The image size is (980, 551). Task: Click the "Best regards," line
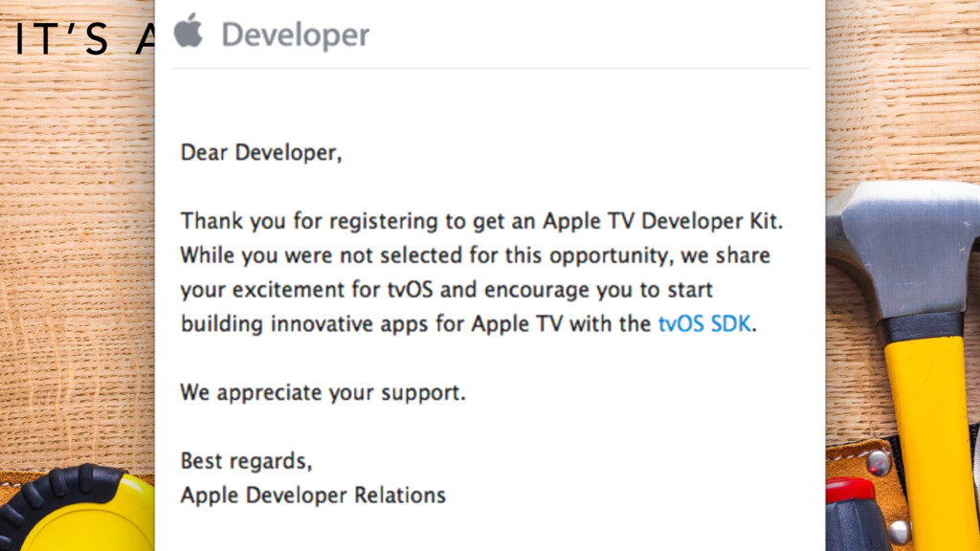pyautogui.click(x=246, y=461)
